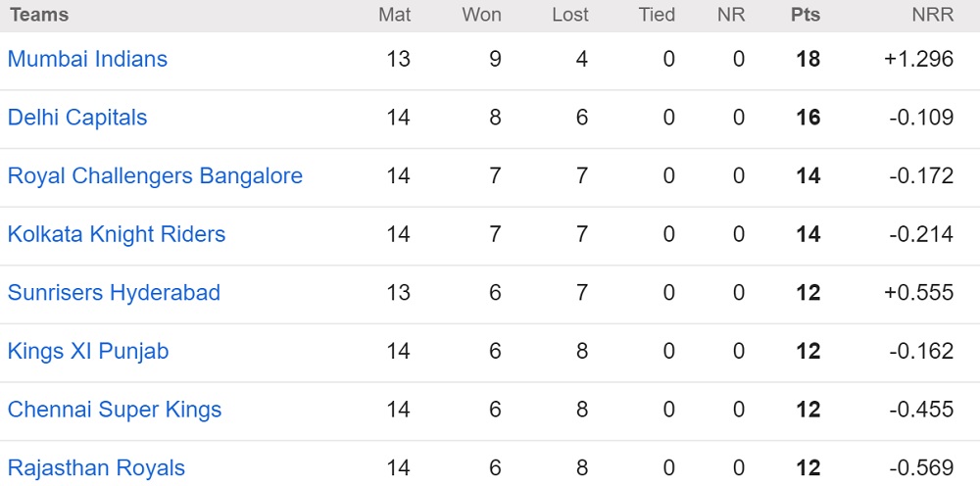The width and height of the screenshot is (980, 486).
Task: Open the Kolkata Knight Riders link
Action: click(x=117, y=234)
